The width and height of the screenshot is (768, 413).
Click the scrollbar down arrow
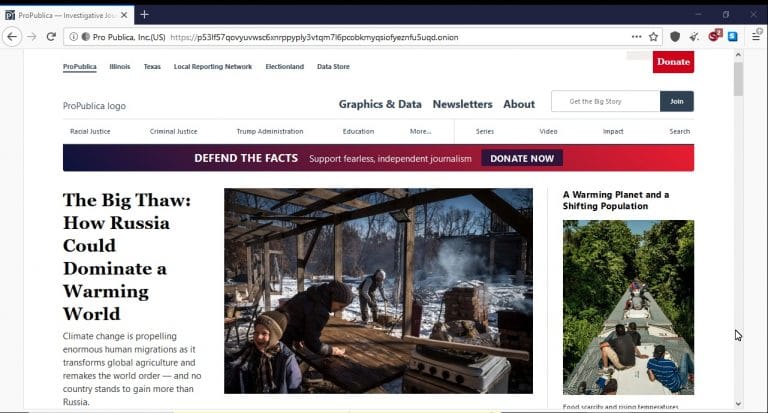click(738, 404)
